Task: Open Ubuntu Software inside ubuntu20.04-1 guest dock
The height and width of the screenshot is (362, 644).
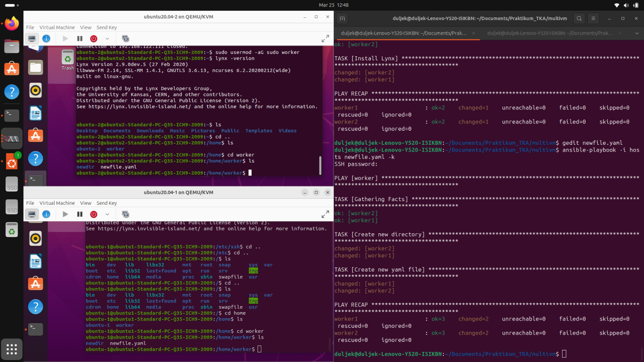Action: point(35,284)
